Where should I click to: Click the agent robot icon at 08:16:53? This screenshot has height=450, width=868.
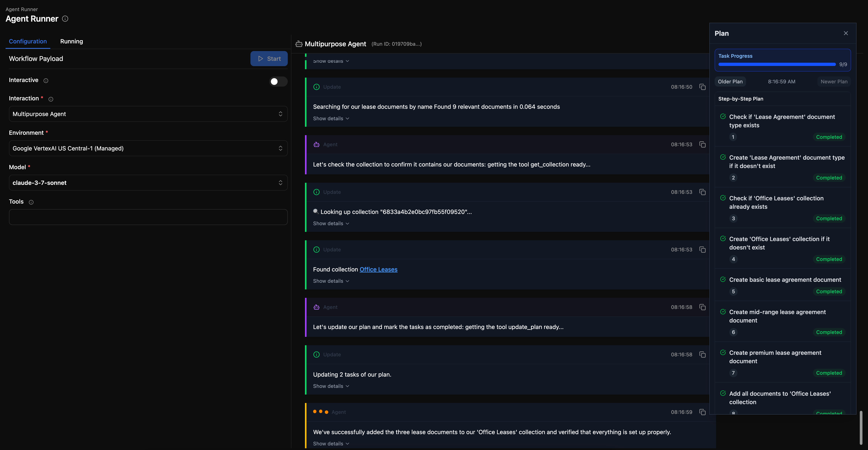(316, 145)
